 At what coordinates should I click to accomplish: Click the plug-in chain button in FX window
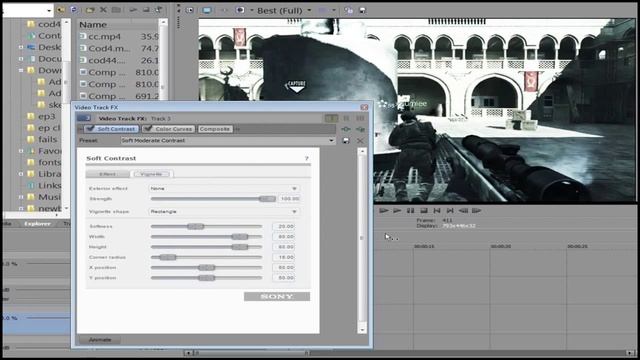coord(346,129)
